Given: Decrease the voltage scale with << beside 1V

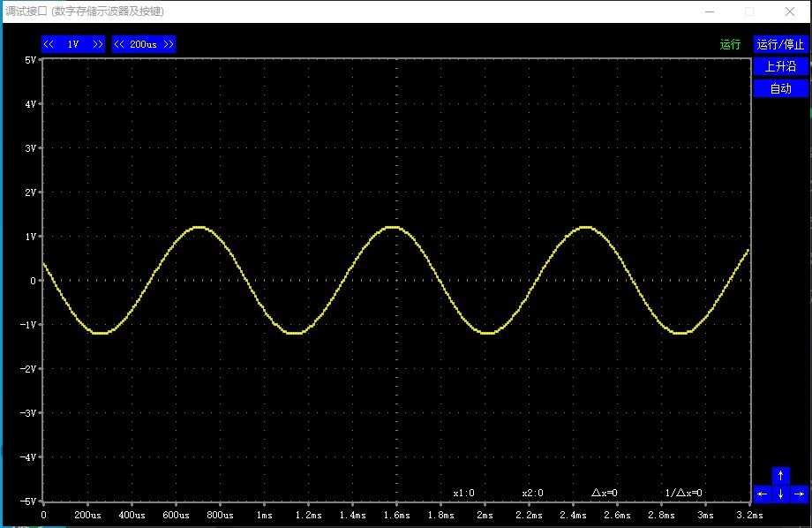Looking at the screenshot, I should (49, 44).
